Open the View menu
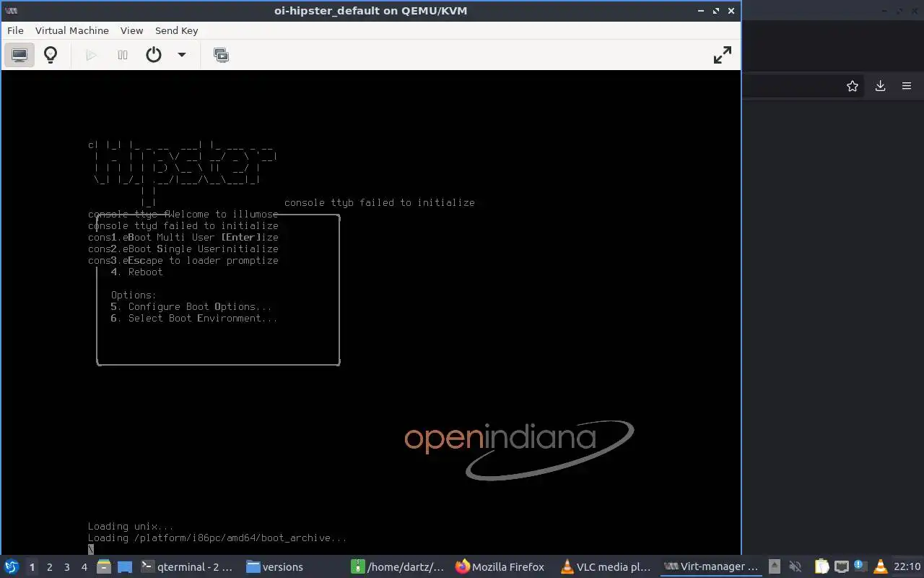 coord(132,30)
